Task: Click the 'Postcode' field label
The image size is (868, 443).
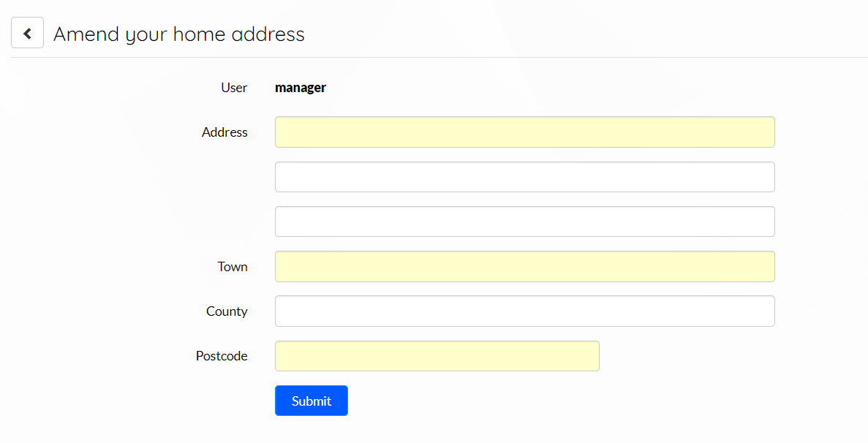Action: (222, 356)
